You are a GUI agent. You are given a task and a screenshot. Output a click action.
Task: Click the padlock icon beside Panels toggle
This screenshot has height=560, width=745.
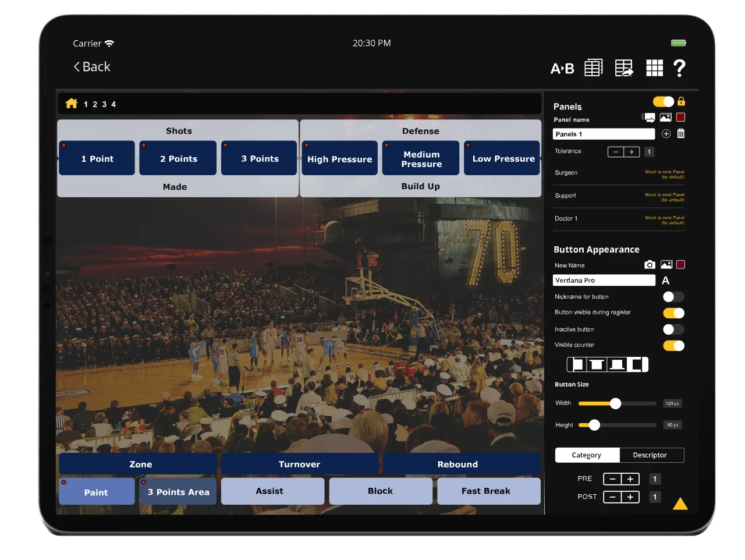pyautogui.click(x=681, y=102)
